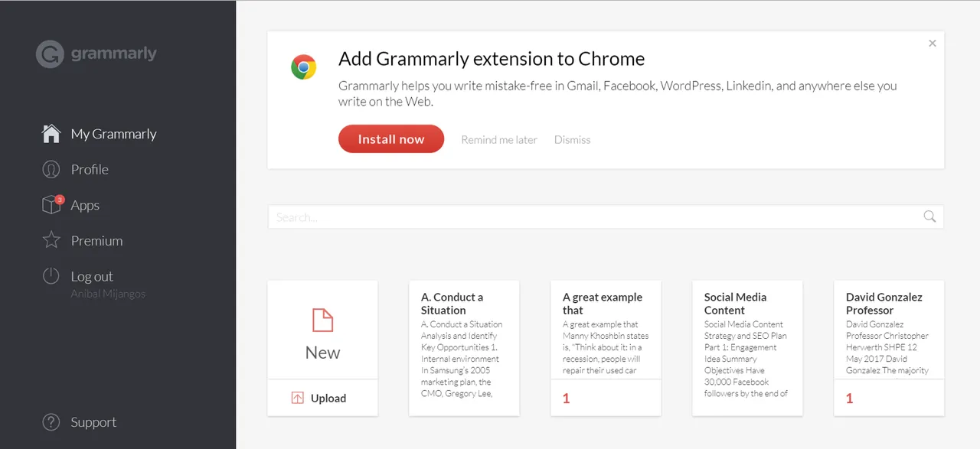Viewport: 980px width, 449px height.
Task: Open Apps menu item
Action: [85, 205]
